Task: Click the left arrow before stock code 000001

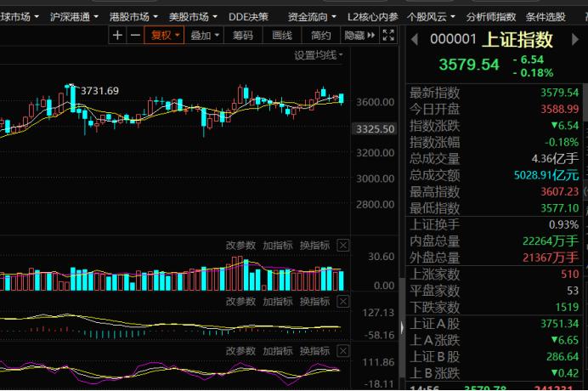Action: [x=415, y=38]
